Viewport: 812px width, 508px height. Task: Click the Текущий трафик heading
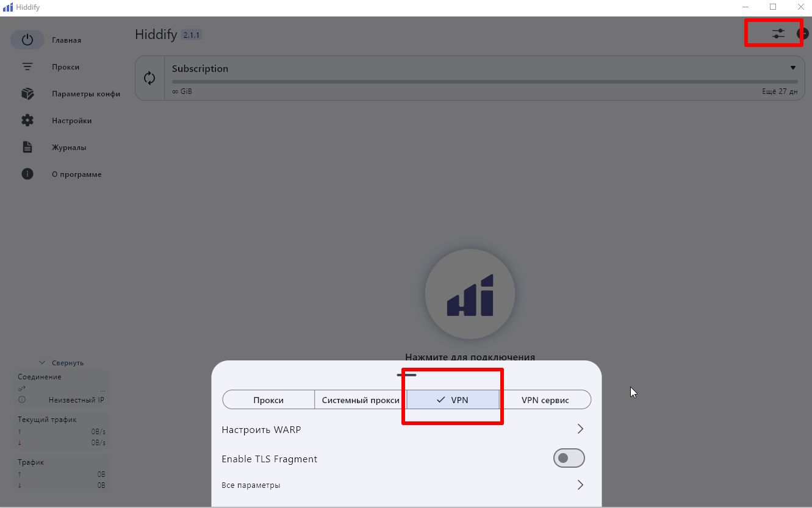(47, 420)
